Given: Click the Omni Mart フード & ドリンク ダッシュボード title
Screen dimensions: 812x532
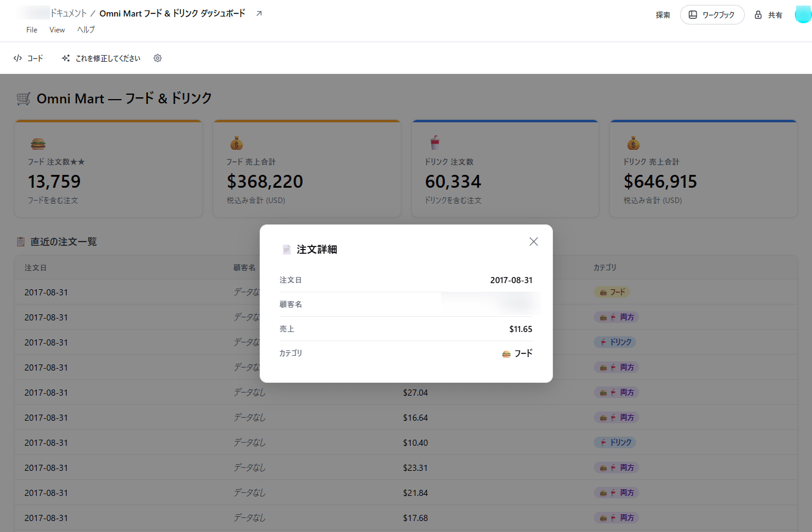Looking at the screenshot, I should point(172,13).
